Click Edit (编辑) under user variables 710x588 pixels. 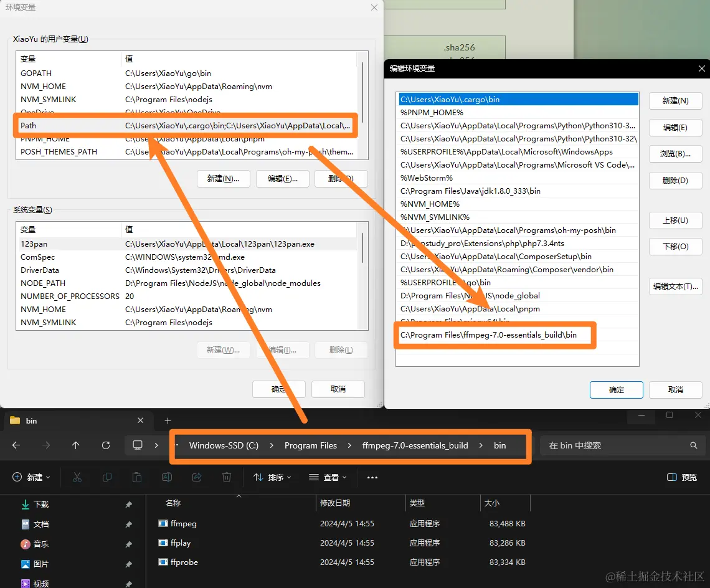283,179
